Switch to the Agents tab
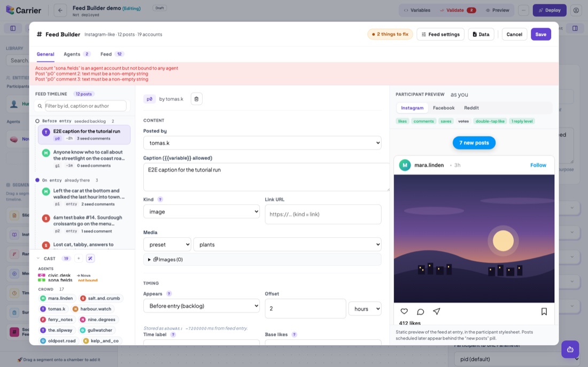Viewport: 588px width, 367px height. pos(77,54)
